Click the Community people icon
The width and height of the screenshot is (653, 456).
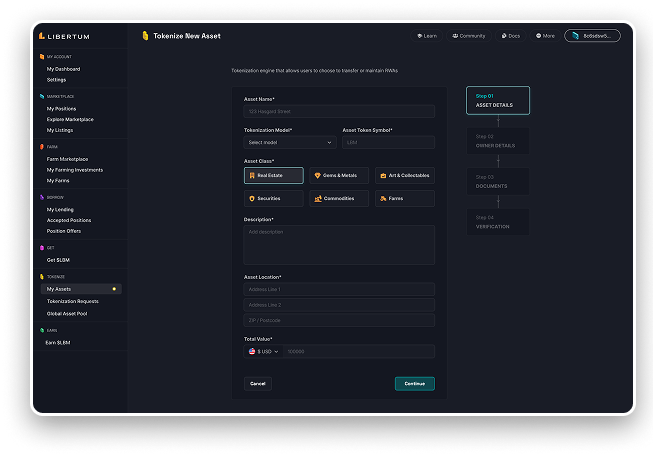pos(455,36)
